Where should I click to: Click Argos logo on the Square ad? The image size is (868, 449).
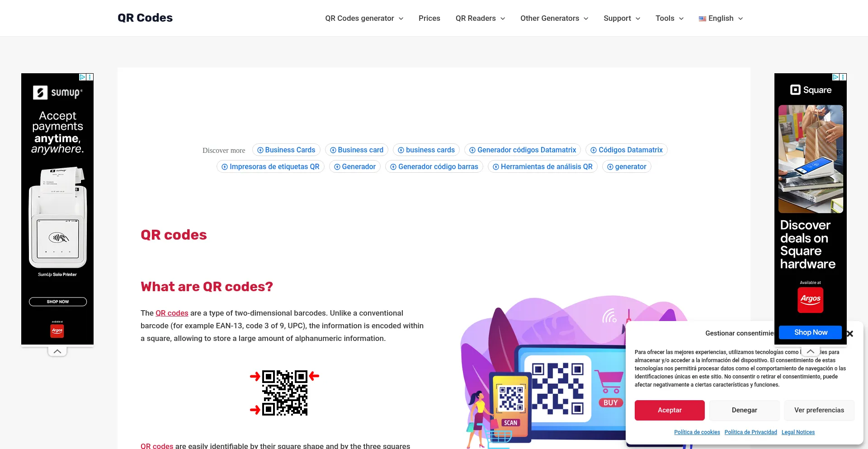pos(811,300)
